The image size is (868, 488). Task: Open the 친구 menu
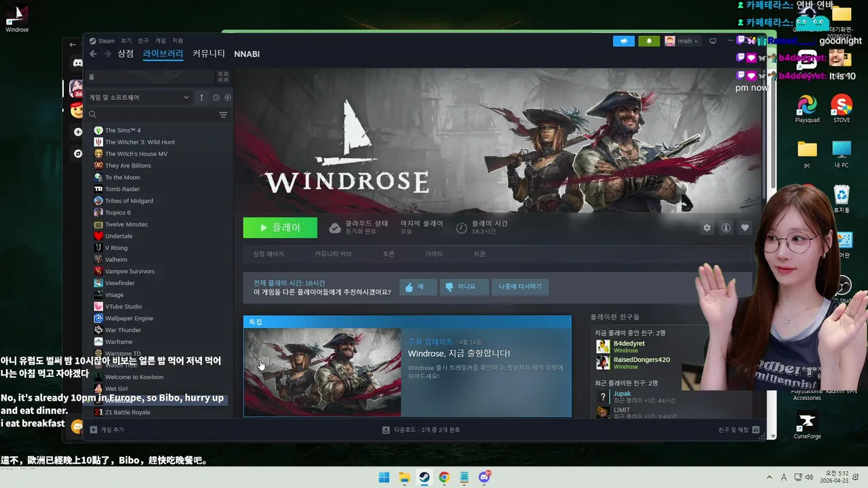143,41
